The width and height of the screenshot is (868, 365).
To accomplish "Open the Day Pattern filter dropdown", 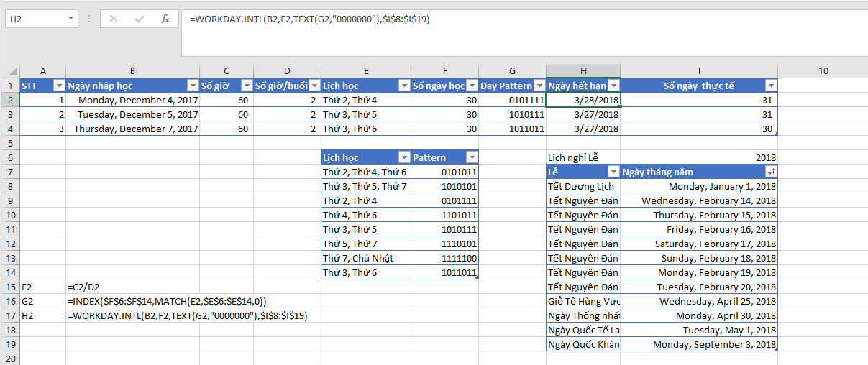I will 539,86.
